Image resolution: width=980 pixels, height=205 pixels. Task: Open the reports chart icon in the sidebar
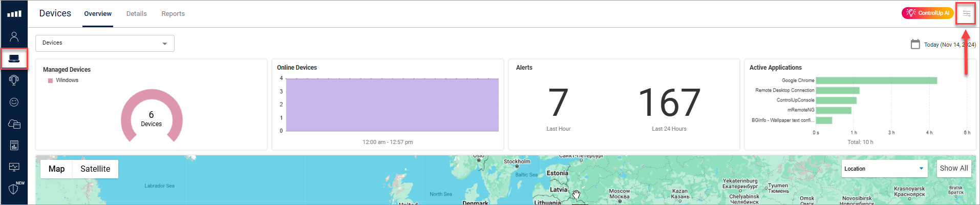coord(14,146)
